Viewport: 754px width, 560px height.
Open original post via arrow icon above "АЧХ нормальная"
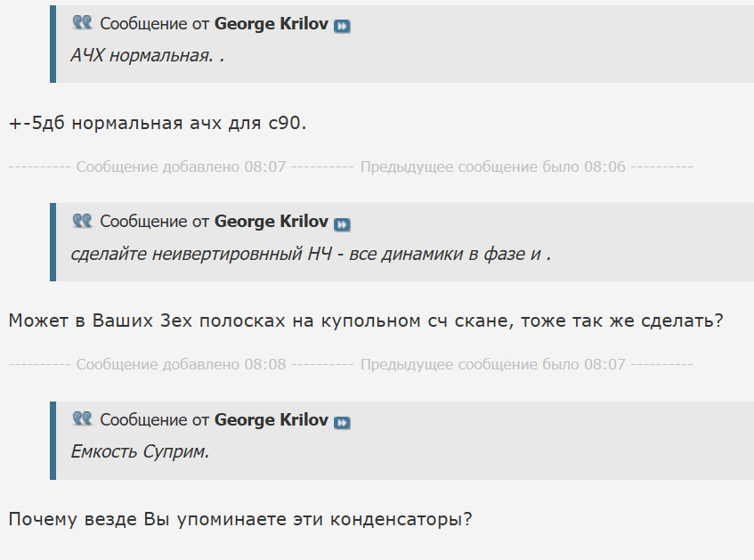tap(342, 26)
